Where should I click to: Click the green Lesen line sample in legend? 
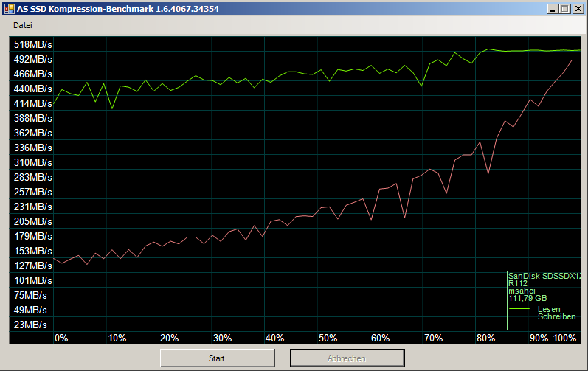(519, 309)
